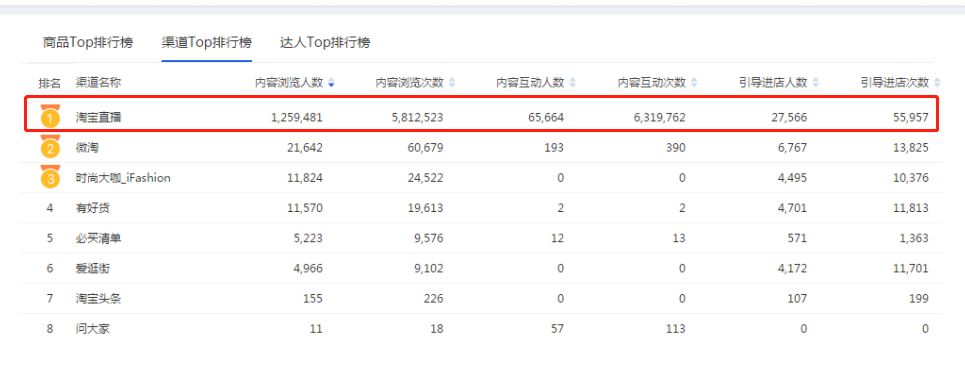Click the value 13,825 for 微淘
Image resolution: width=965 pixels, height=370 pixels.
pyautogui.click(x=911, y=148)
